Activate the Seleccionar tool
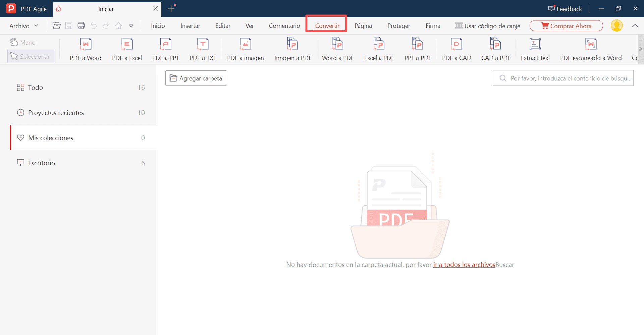644x335 pixels. (31, 56)
